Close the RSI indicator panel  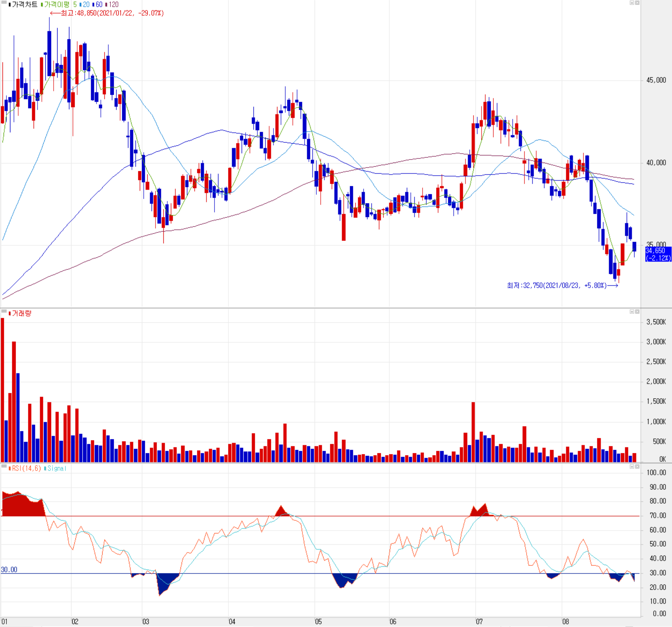pos(637,466)
